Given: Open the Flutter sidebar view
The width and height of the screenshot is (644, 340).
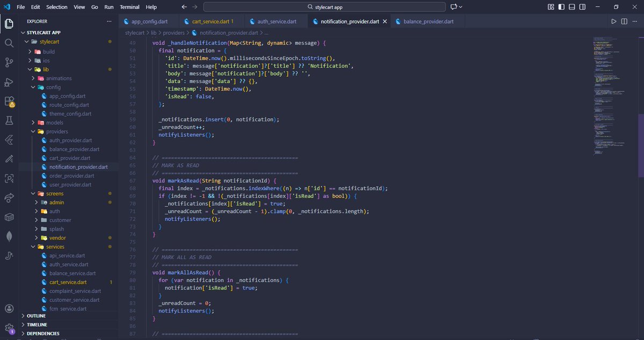Looking at the screenshot, I should point(9,140).
